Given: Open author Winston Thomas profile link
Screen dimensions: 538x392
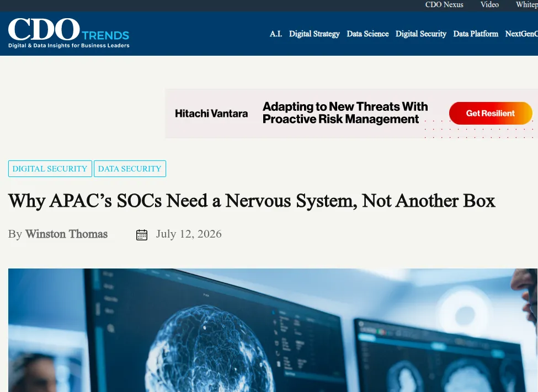Looking at the screenshot, I should point(67,234).
